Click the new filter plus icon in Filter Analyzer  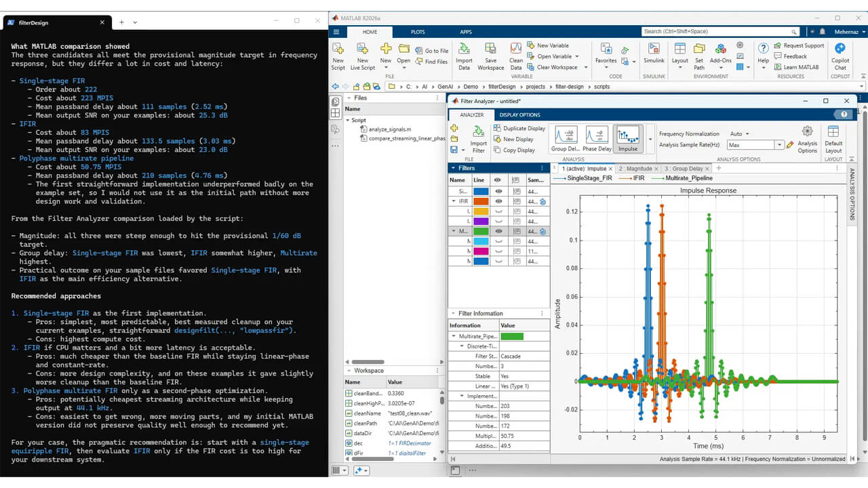click(x=454, y=129)
